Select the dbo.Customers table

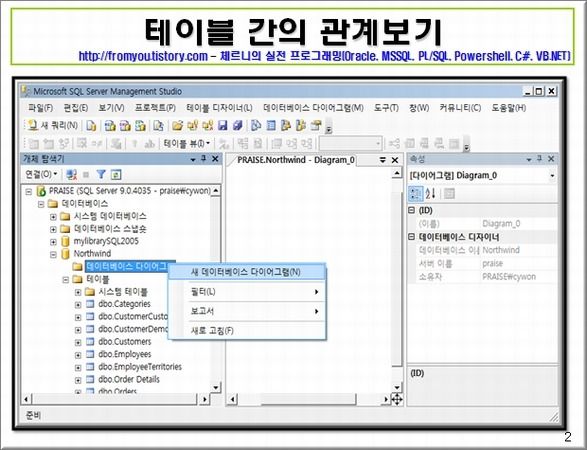[125, 342]
